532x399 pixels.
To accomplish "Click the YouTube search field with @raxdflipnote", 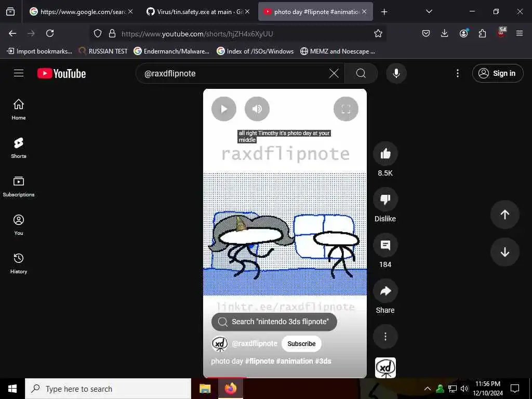I will coord(234,74).
